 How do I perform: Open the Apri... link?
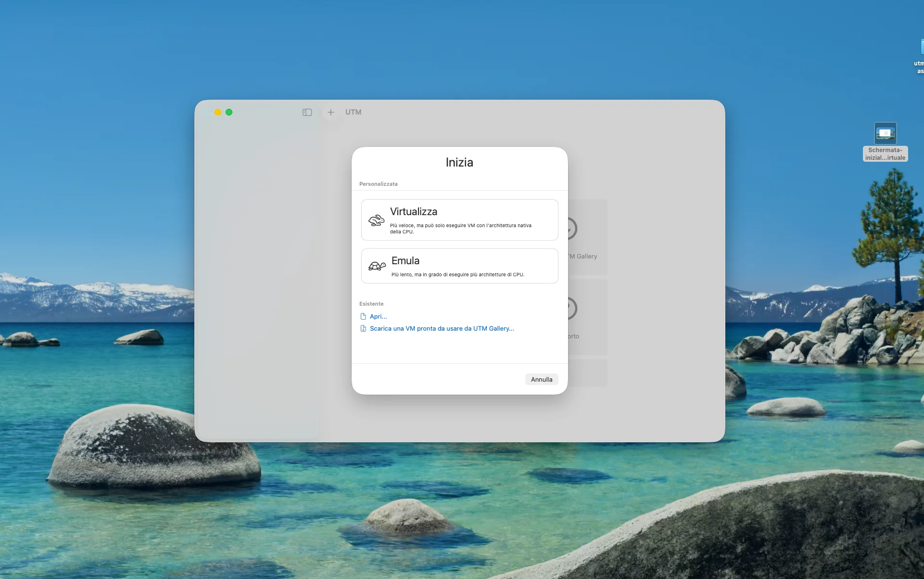[379, 316]
